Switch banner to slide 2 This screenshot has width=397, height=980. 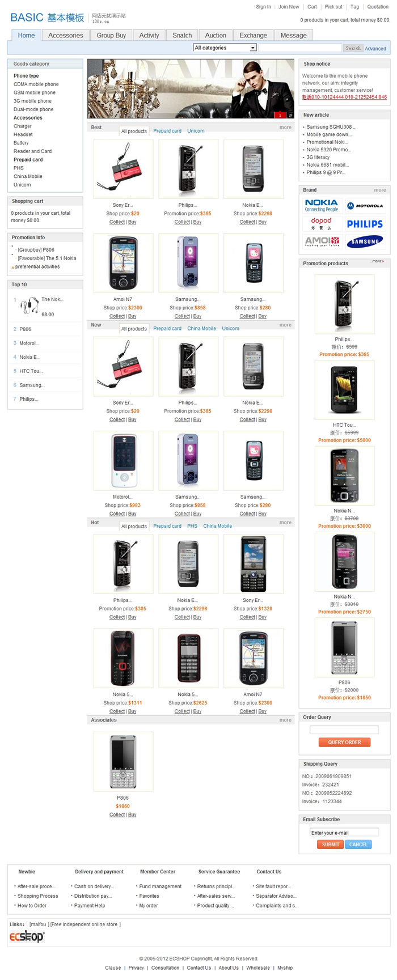coord(290,115)
